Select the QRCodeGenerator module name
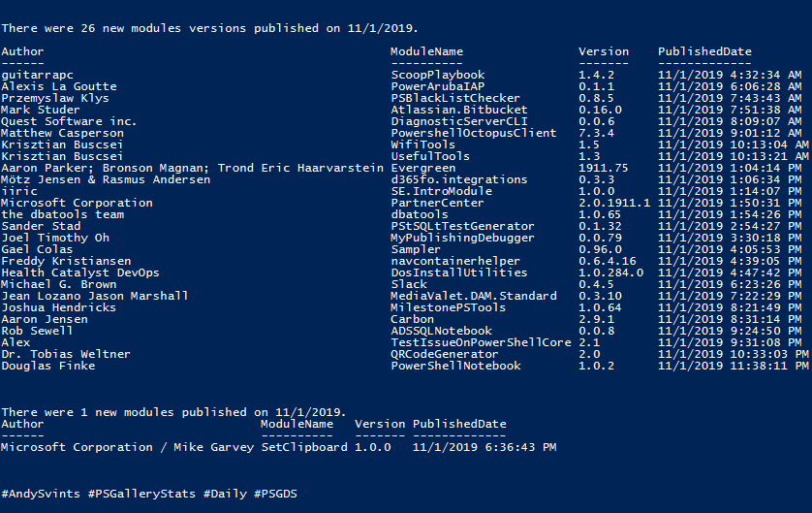 point(445,354)
